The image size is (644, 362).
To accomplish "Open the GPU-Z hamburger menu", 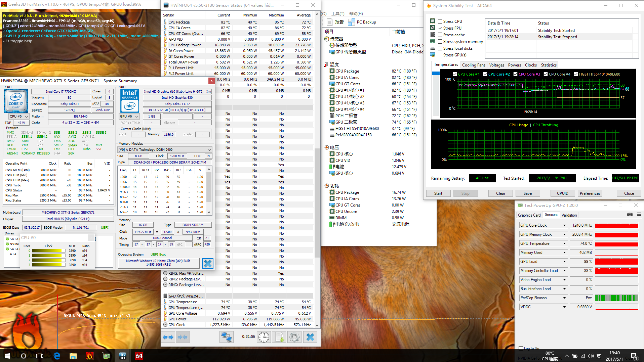I will tap(639, 215).
